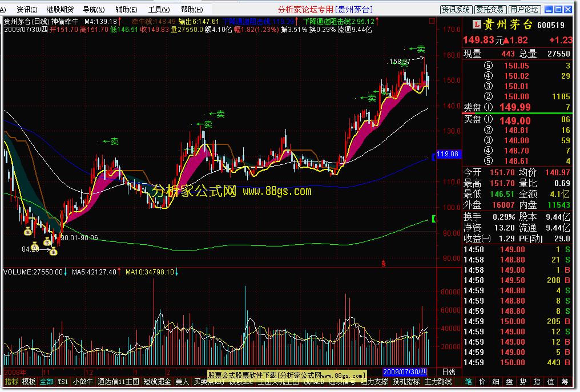Click the 90.01-90.06 price label
The width and height of the screenshot is (580, 392).
click(x=79, y=238)
